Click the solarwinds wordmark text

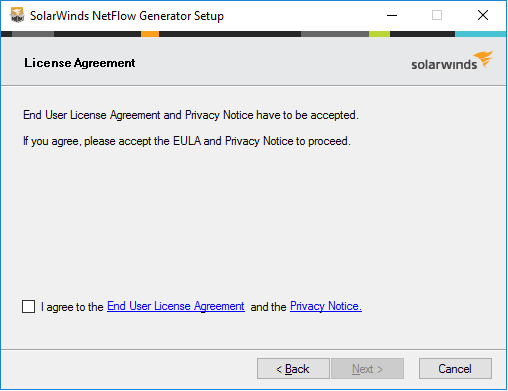click(444, 64)
